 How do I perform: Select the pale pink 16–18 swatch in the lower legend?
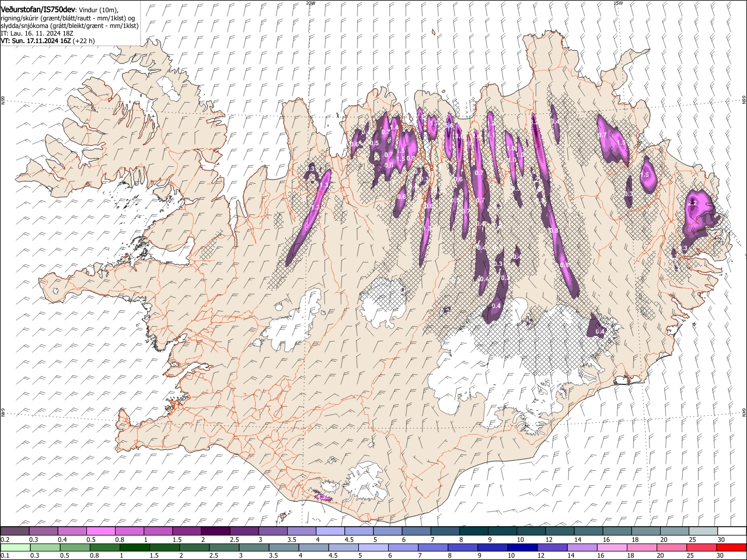pos(612,547)
